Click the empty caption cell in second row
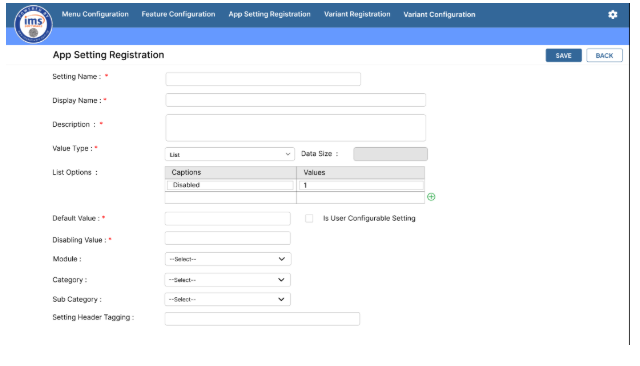 tap(231, 198)
